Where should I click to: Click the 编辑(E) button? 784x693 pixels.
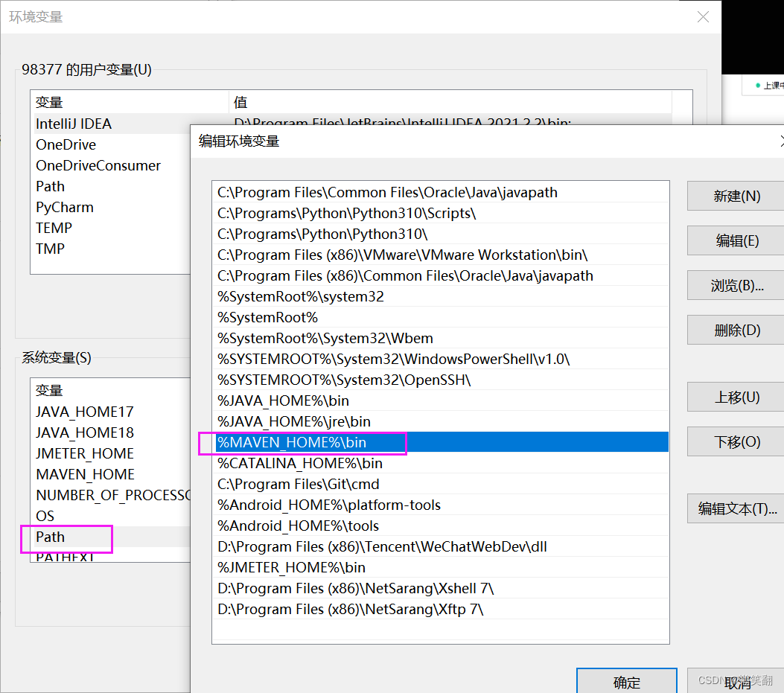[x=734, y=240]
